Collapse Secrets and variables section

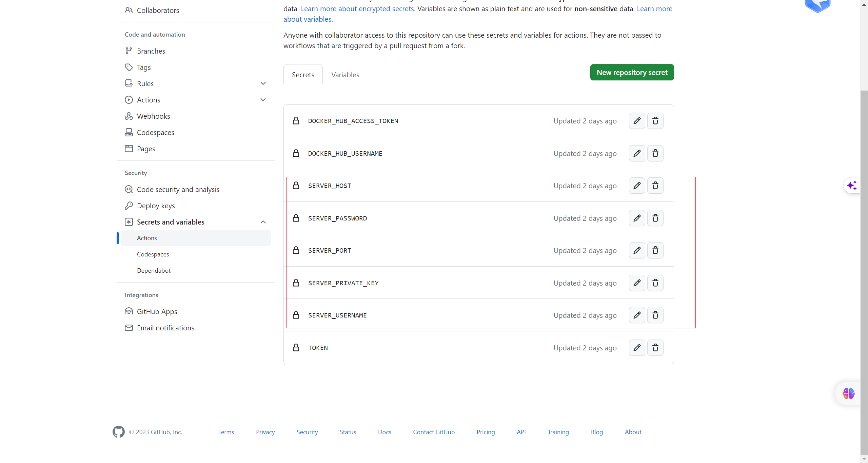coord(263,222)
